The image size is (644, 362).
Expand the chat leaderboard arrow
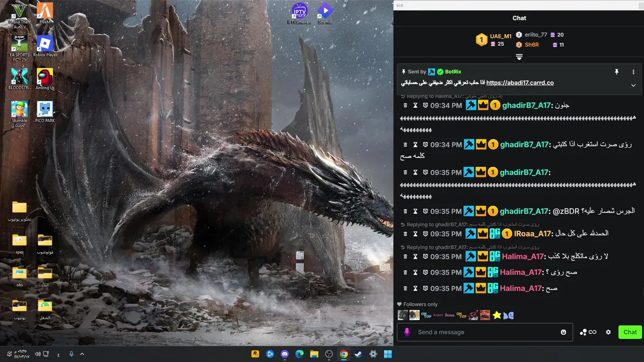(x=519, y=57)
